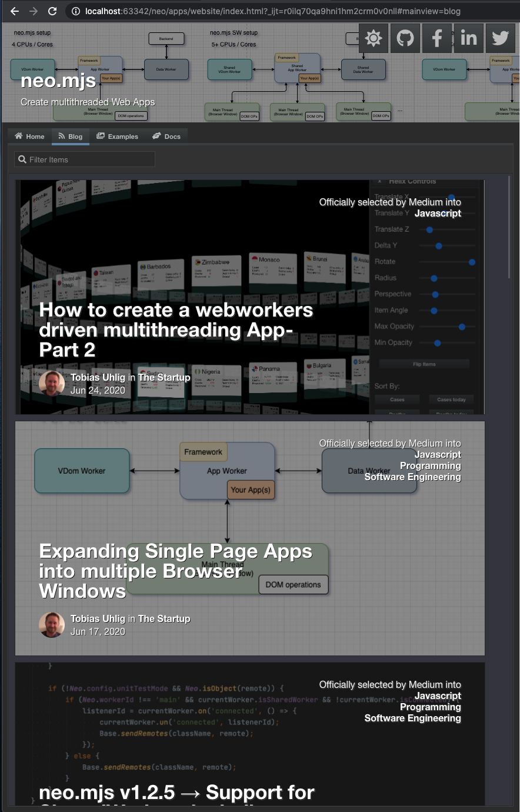Open the Examples tab
This screenshot has width=520, height=812.
pyautogui.click(x=117, y=137)
